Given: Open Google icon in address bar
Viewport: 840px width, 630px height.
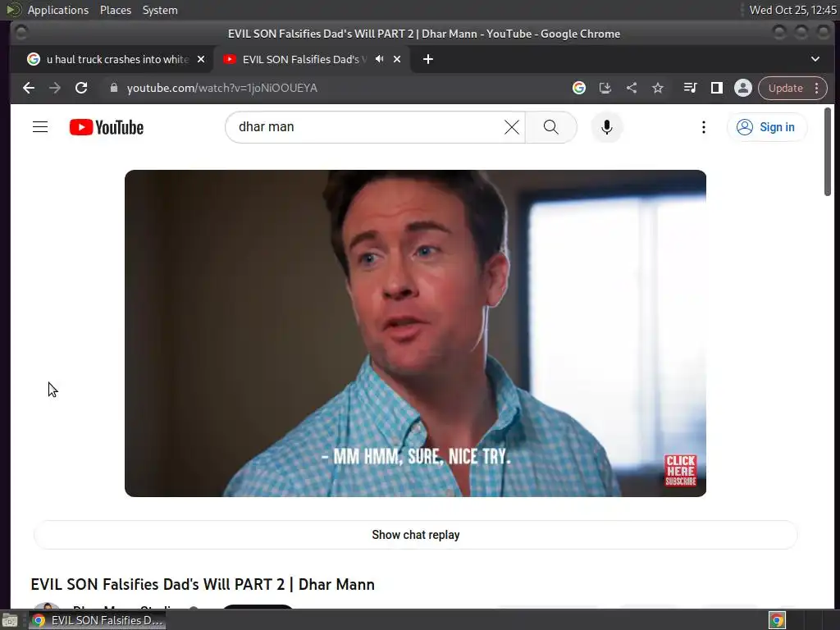Looking at the screenshot, I should pyautogui.click(x=578, y=88).
